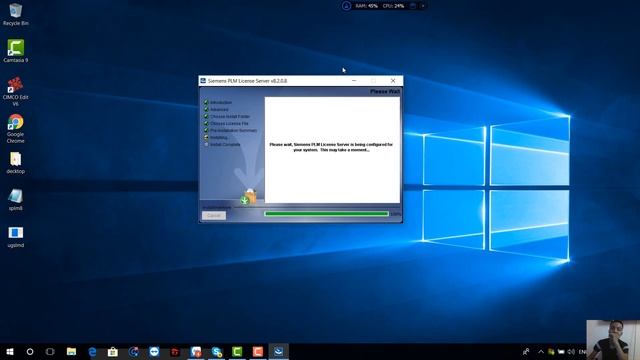
Task: Click the RAM 45% readout in widget
Action: point(366,6)
